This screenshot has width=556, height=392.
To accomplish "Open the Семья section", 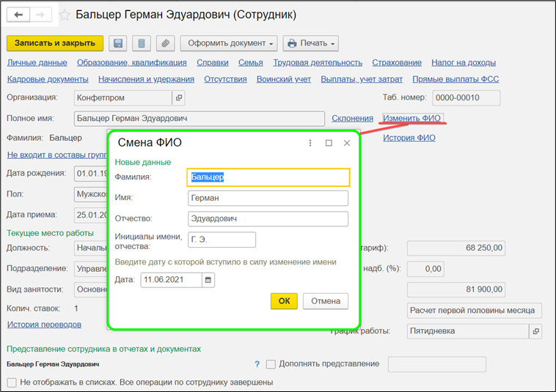I will point(251,63).
